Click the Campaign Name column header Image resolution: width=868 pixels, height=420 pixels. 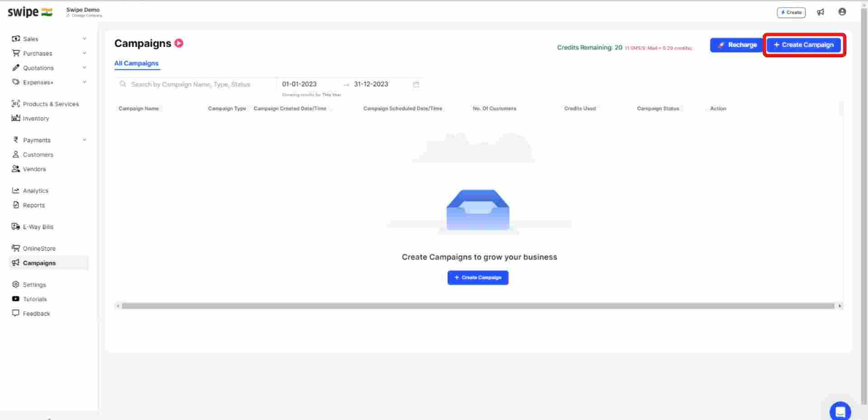click(138, 108)
